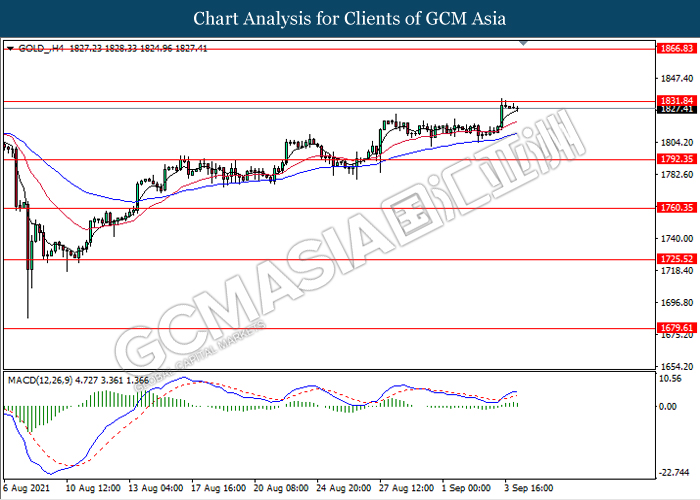This screenshot has height=500, width=700.
Task: Click the 3 Sep 16:00 time label
Action: 529,488
